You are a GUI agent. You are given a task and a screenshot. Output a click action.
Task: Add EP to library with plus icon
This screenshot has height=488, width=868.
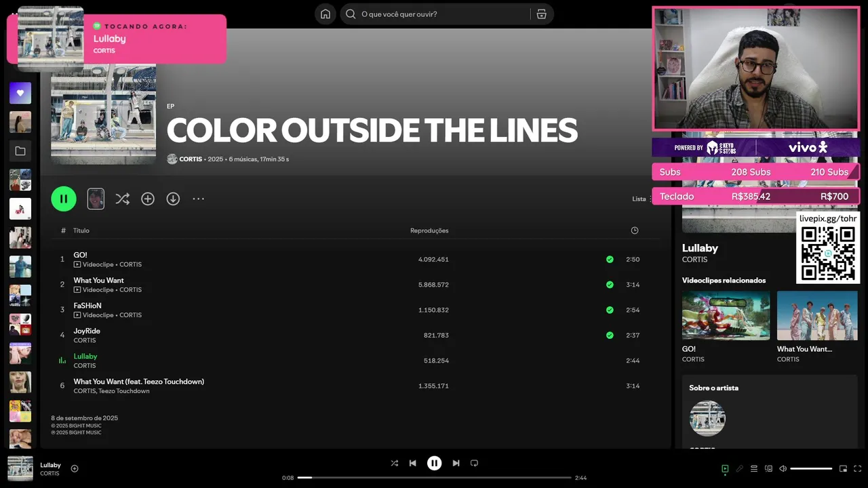pyautogui.click(x=148, y=199)
